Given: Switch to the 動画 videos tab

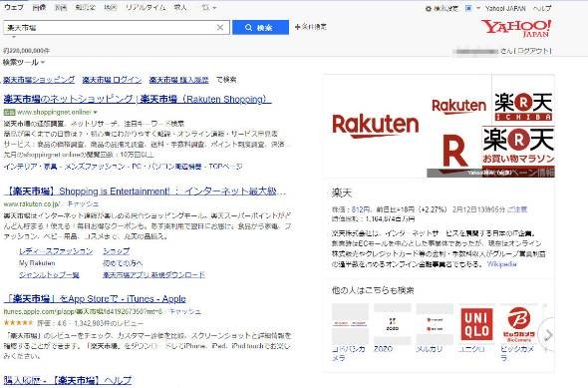Looking at the screenshot, I should pos(61,7).
